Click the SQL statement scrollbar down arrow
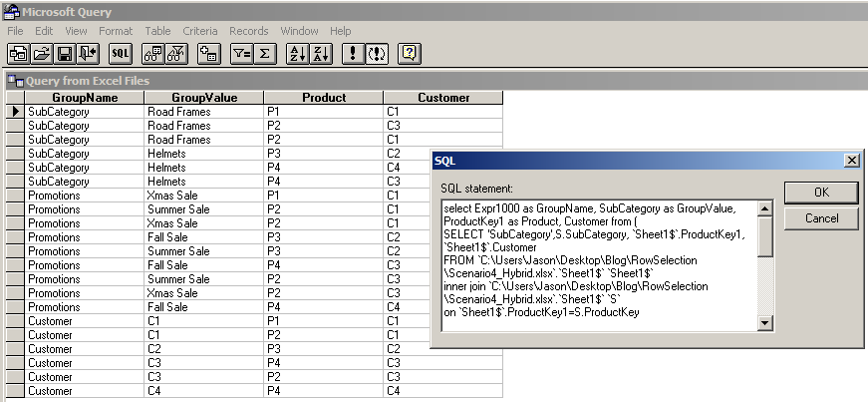Viewport: 868px width, 402px height. pos(765,323)
